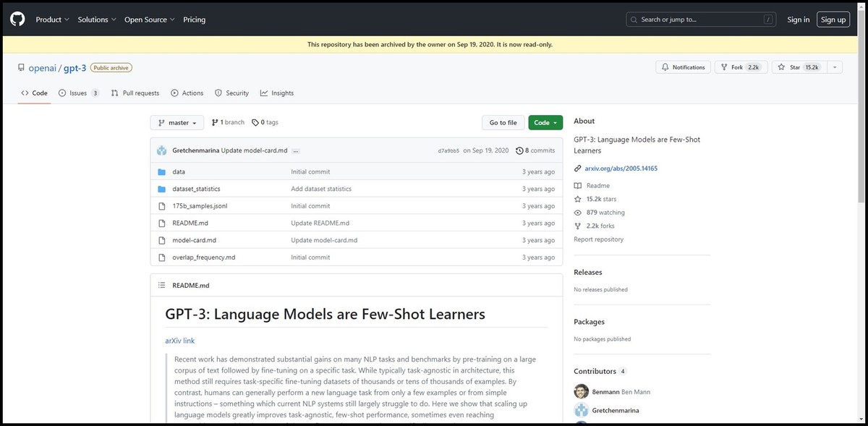Click file icon next to overlap_frequency.md
The width and height of the screenshot is (868, 426).
click(162, 257)
